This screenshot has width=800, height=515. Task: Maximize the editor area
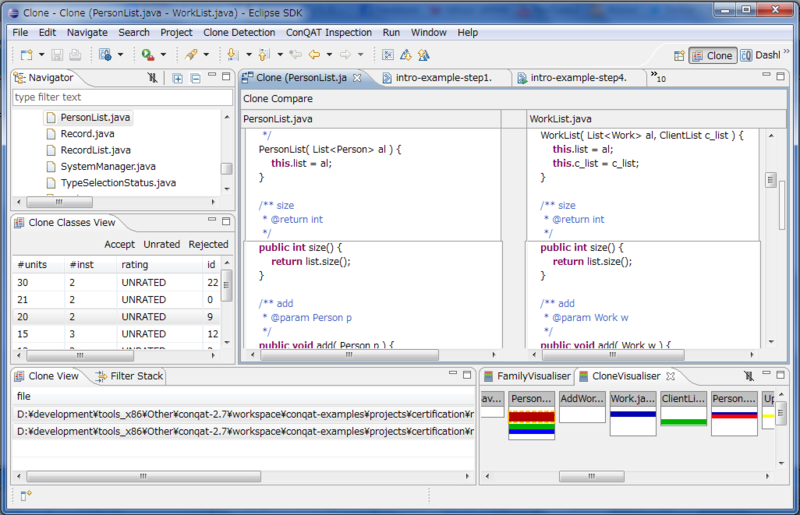click(780, 76)
